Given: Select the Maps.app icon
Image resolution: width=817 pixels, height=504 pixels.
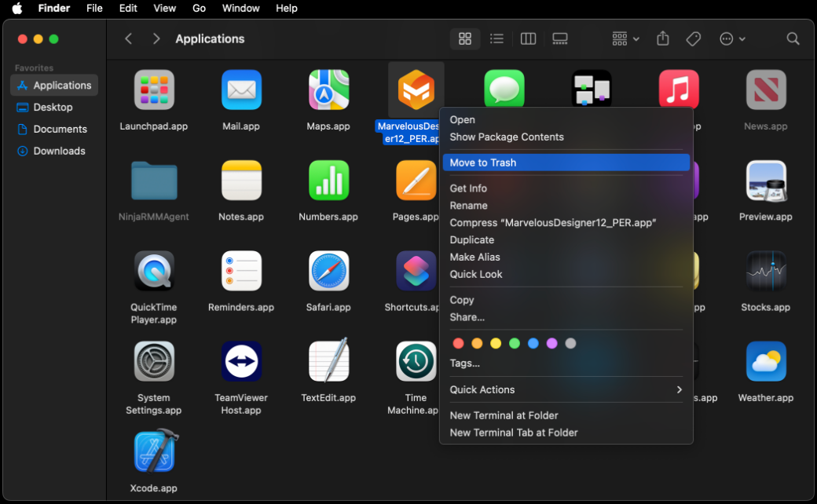Looking at the screenshot, I should tap(329, 89).
